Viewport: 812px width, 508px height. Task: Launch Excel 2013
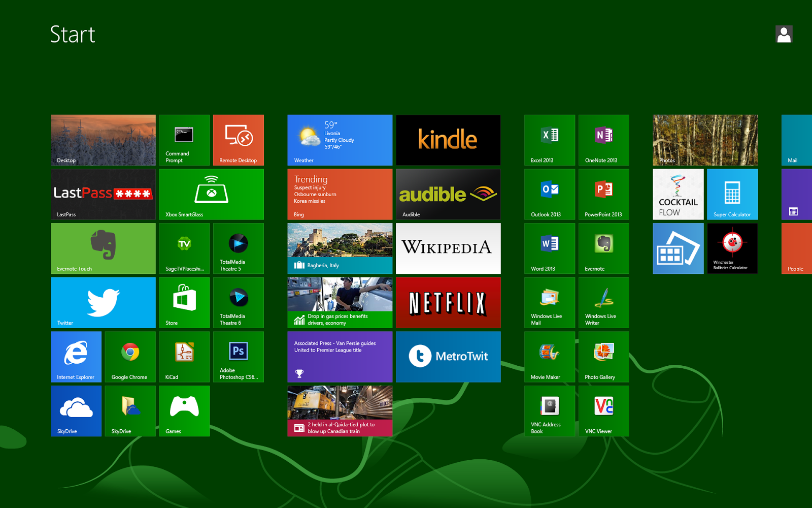click(x=550, y=140)
